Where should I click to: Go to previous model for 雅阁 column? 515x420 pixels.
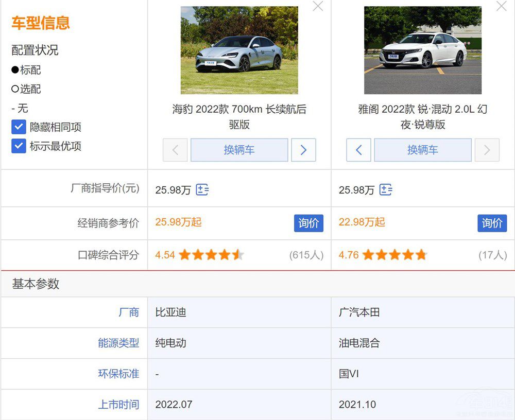coord(358,150)
